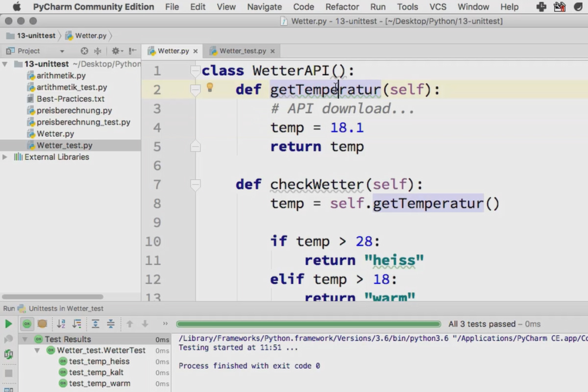
Task: Collapse the Test Results root node
Action: (25, 339)
